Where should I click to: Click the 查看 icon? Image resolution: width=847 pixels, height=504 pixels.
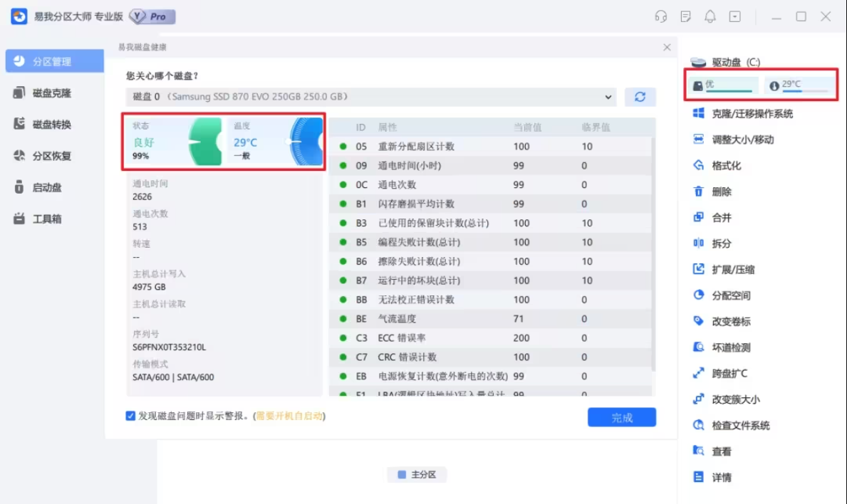coord(698,451)
